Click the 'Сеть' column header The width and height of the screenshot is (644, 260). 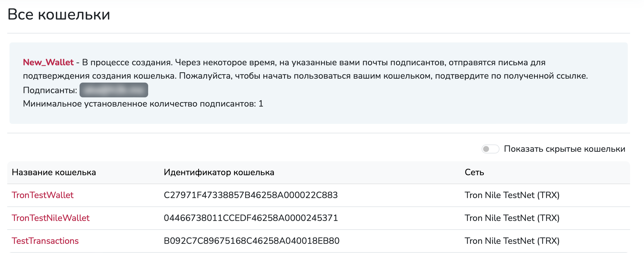(x=474, y=172)
